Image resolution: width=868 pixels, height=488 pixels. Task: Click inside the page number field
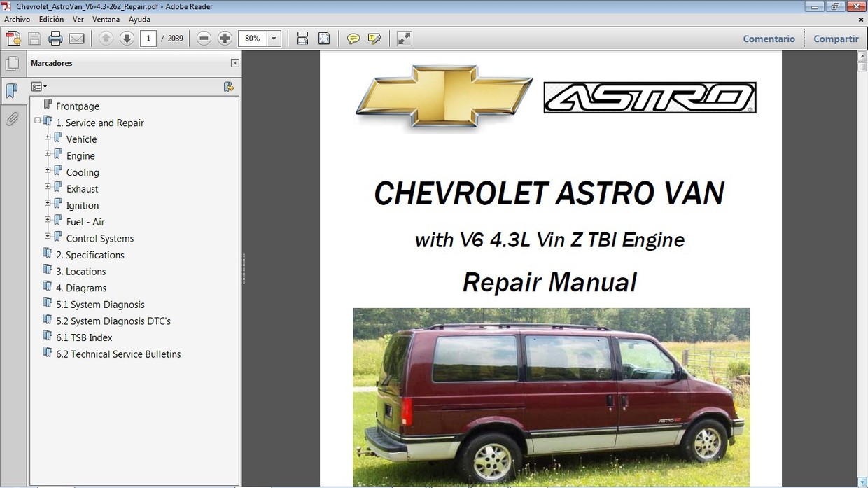click(148, 39)
